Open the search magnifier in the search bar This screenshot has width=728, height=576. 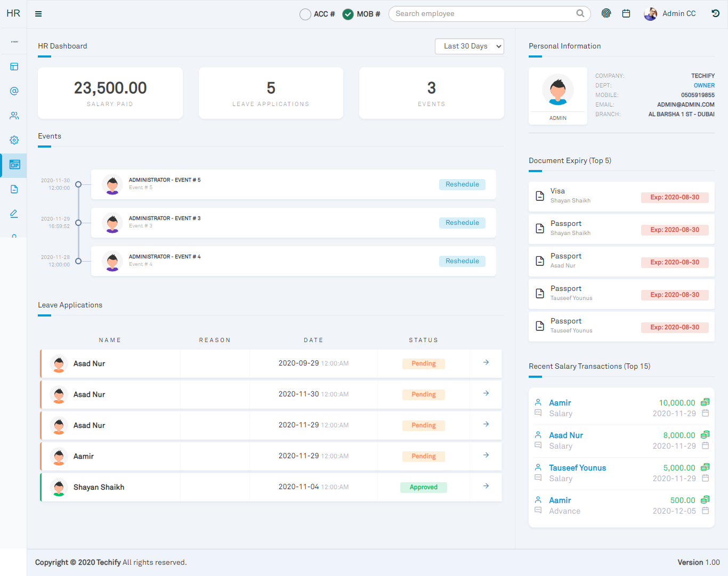point(580,13)
